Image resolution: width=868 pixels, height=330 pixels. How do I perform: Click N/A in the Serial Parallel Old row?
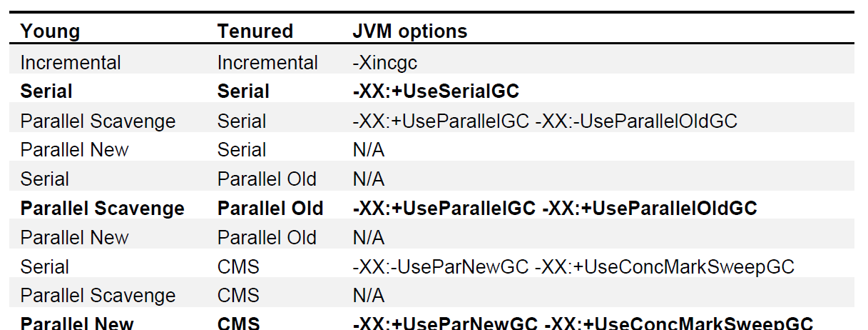pyautogui.click(x=368, y=179)
